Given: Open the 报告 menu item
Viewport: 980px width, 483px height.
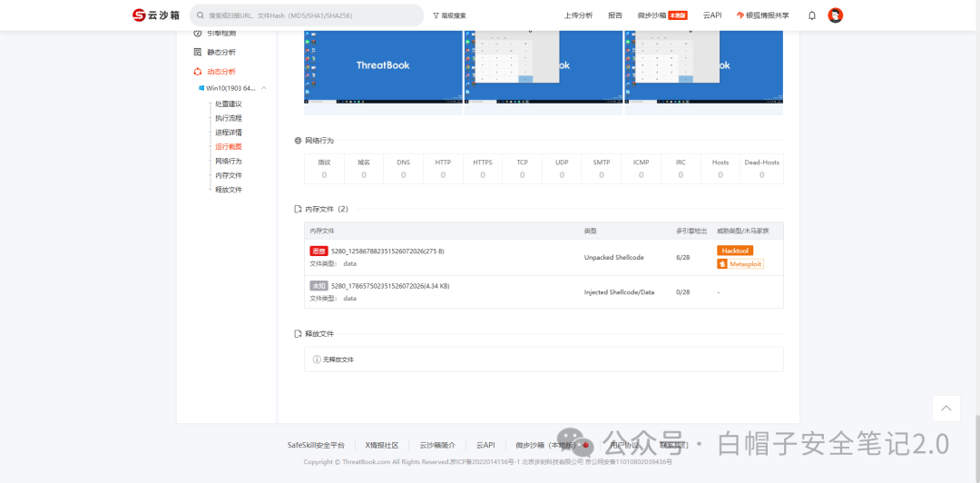Looking at the screenshot, I should (615, 15).
